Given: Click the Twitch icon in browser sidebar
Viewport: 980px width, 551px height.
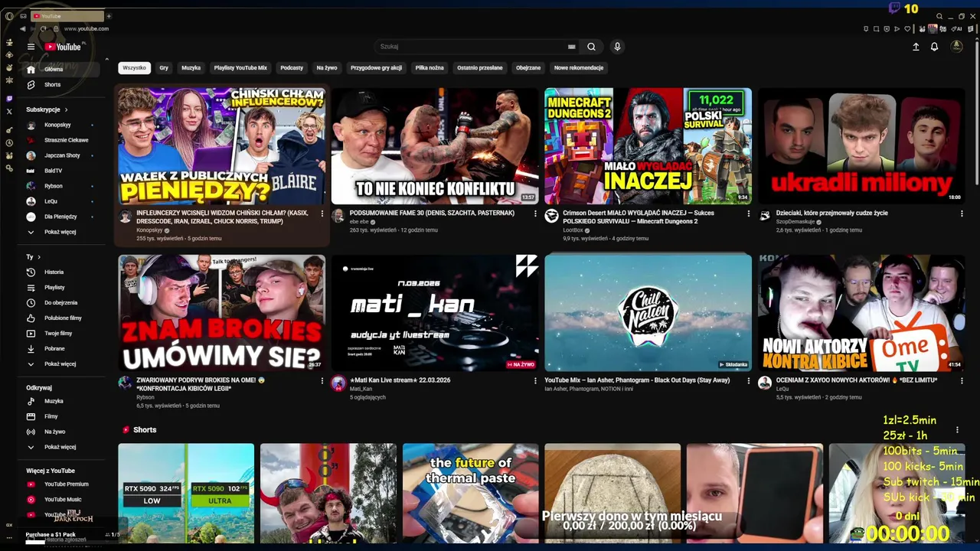Looking at the screenshot, I should [9, 99].
